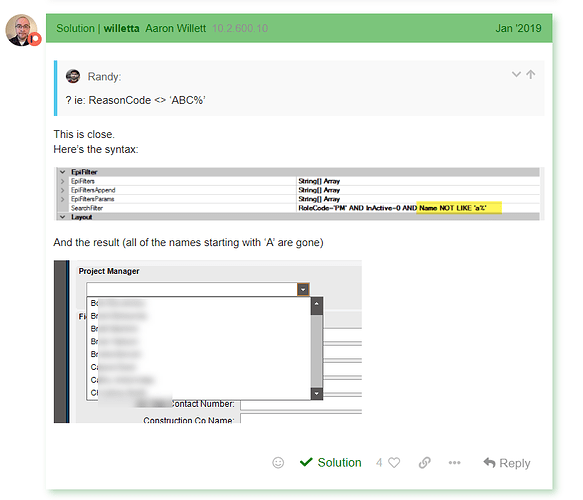
Task: Open willetta's avatar profile
Action: click(21, 30)
